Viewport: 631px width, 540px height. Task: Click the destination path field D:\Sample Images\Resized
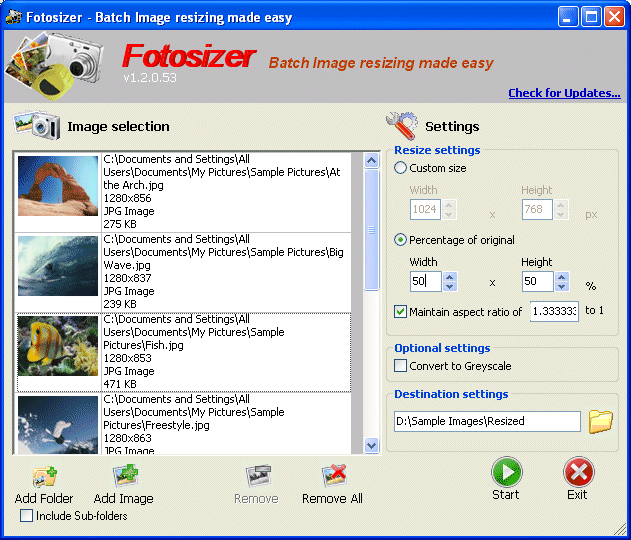coord(487,421)
